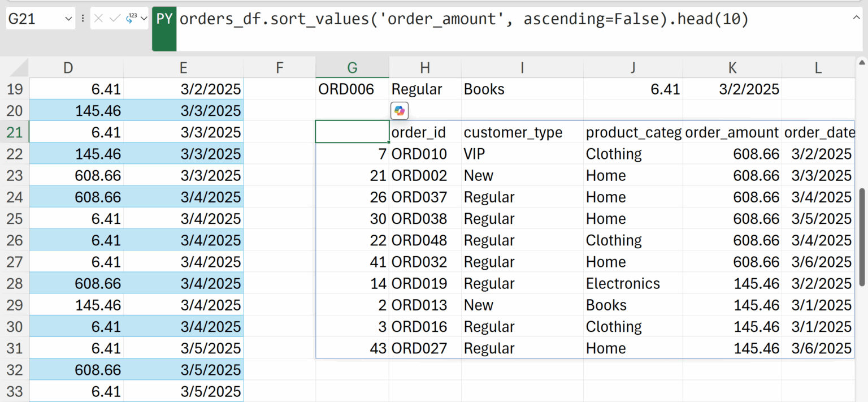Expand the Python output type dropdown
This screenshot has height=402, width=868.
[144, 19]
